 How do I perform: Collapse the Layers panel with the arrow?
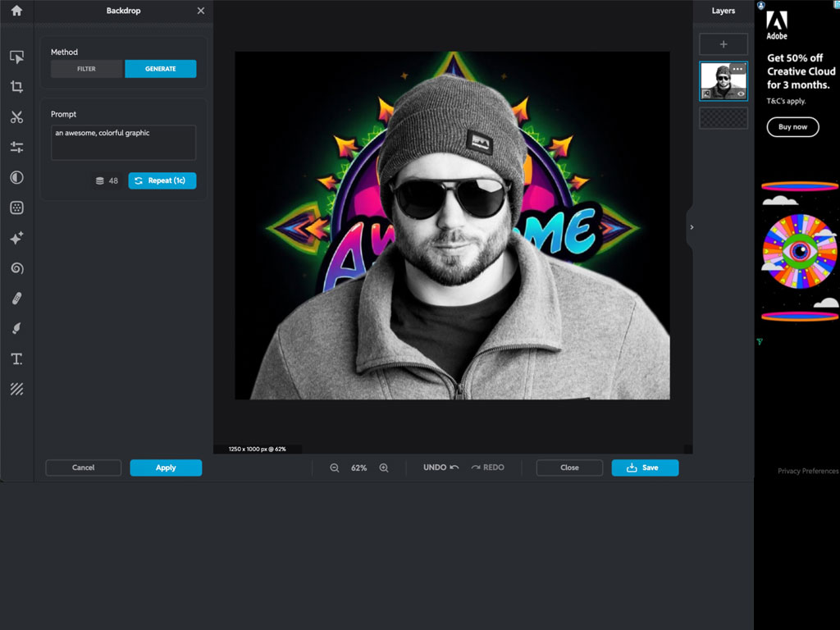coord(692,227)
